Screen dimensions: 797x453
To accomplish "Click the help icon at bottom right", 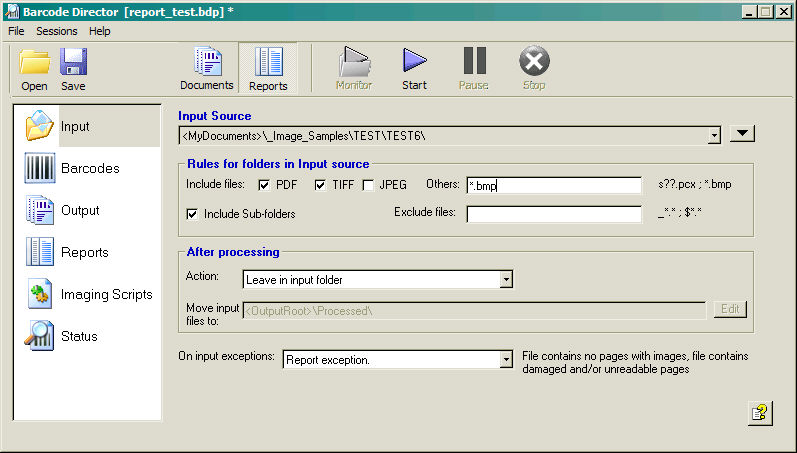I will 760,414.
